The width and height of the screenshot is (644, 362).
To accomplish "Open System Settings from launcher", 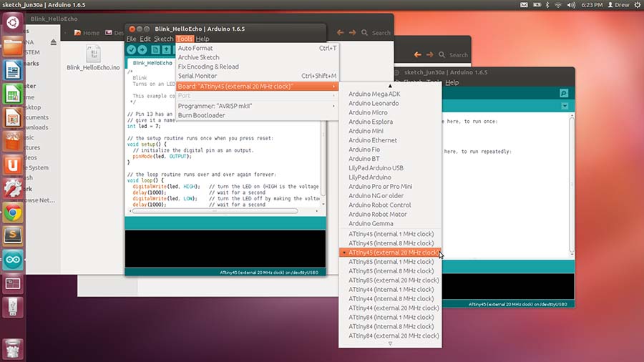I will click(x=13, y=189).
